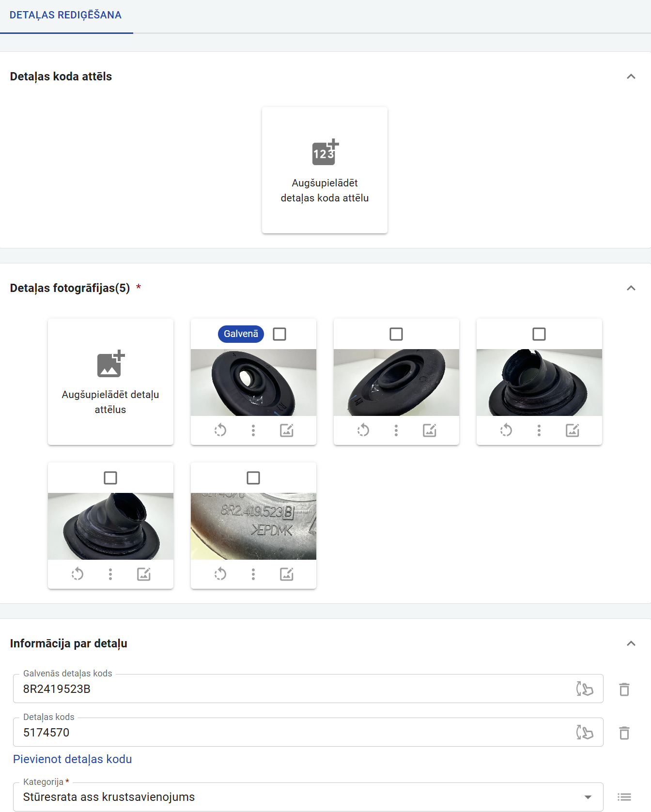Open the Kategorija dropdown
Screen dimensions: 651x812
[x=308, y=797]
